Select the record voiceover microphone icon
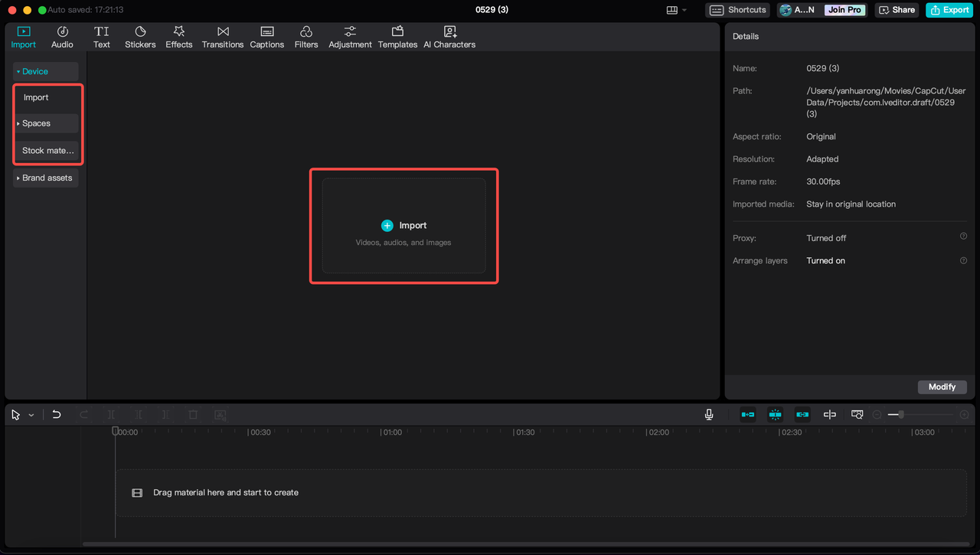The image size is (980, 555). pos(708,414)
